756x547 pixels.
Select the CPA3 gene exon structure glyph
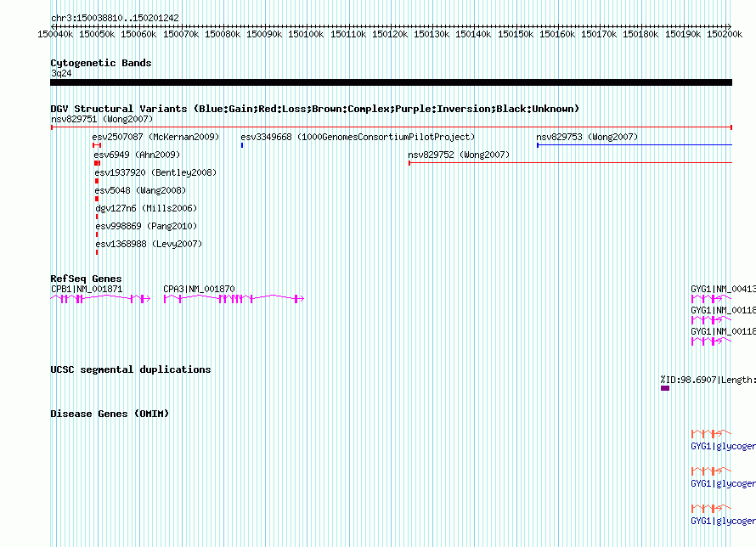(234, 299)
